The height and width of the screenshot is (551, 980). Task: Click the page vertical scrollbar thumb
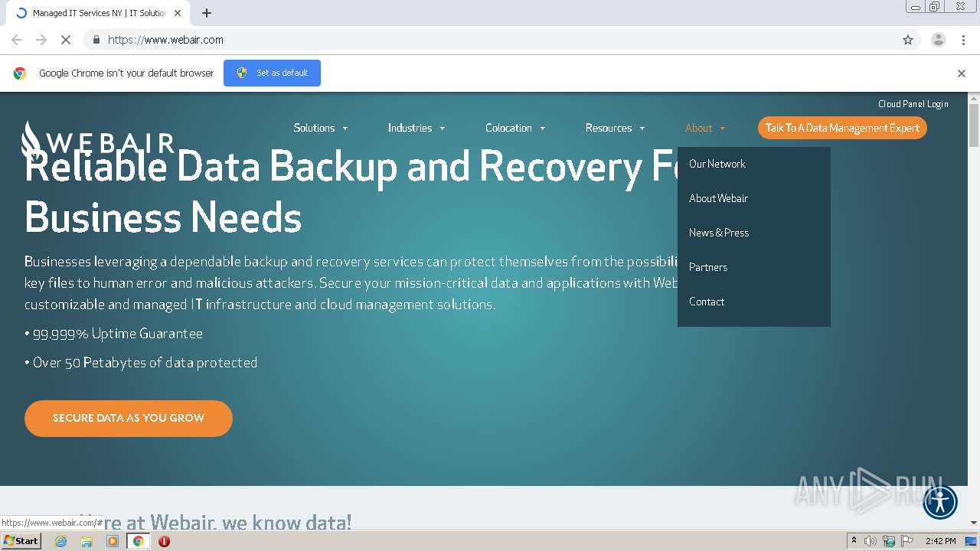[x=974, y=125]
